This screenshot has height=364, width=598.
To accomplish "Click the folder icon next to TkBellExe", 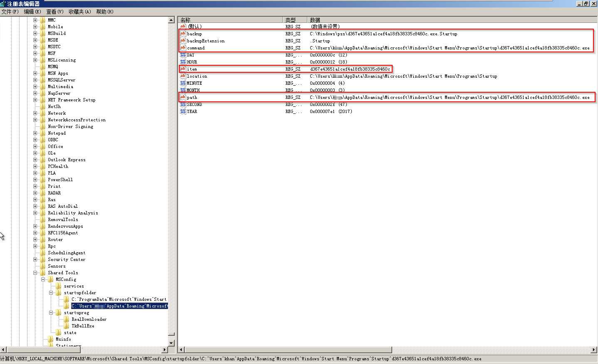I will [67, 326].
